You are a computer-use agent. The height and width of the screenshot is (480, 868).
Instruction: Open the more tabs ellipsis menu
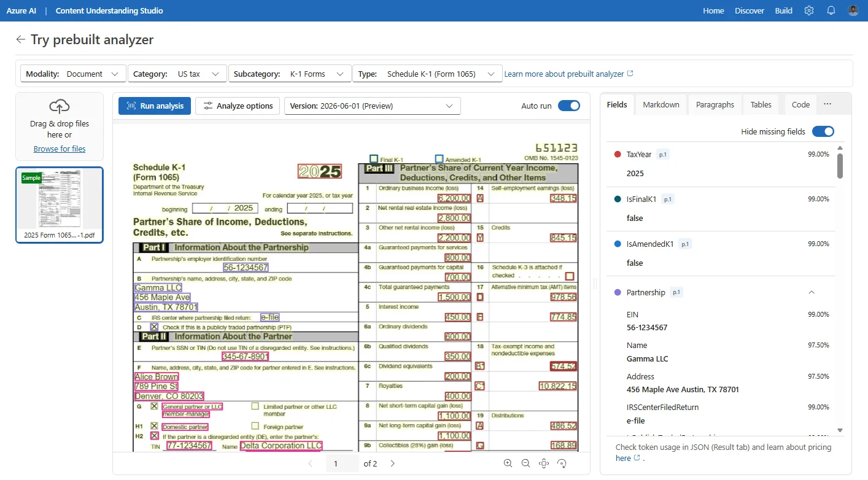(x=827, y=104)
